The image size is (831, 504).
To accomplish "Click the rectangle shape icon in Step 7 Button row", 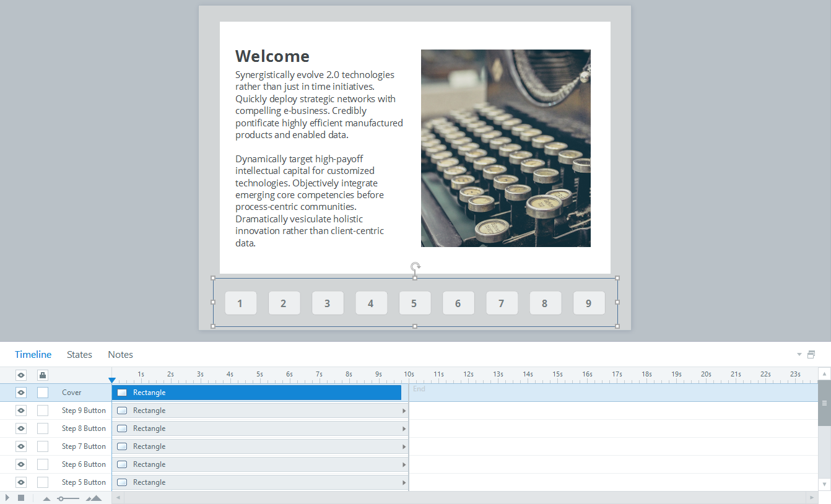I will click(x=122, y=446).
